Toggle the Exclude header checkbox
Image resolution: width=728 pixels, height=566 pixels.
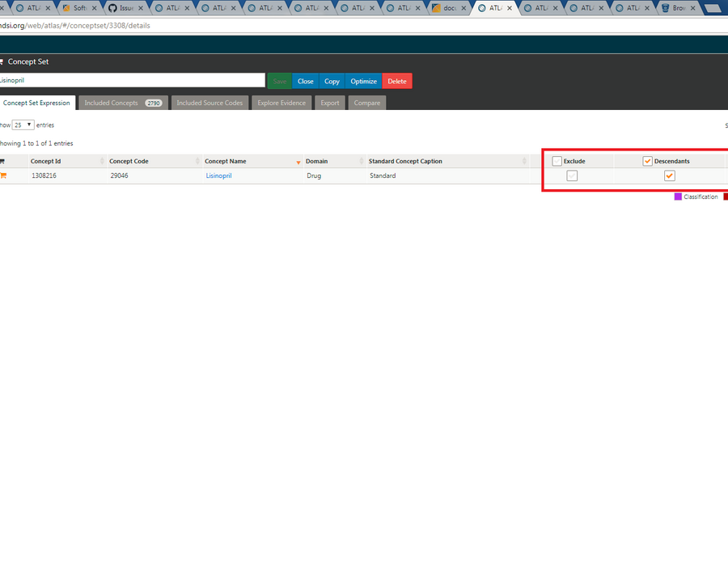click(557, 161)
